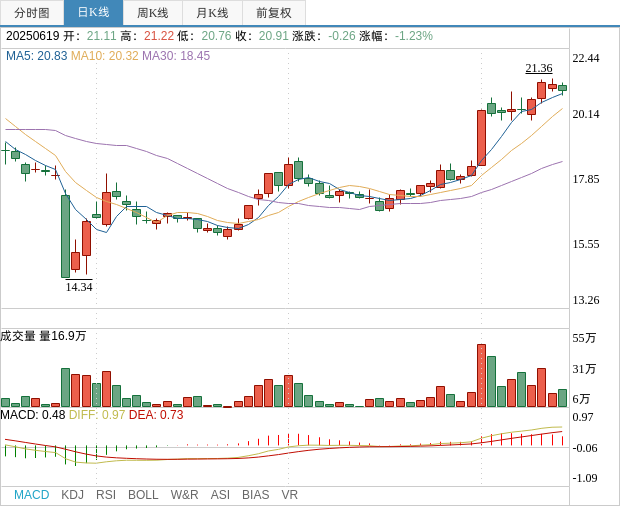Image resolution: width=620 pixels, height=506 pixels.
Task: Click the 14.34 low price marker
Action: (79, 287)
